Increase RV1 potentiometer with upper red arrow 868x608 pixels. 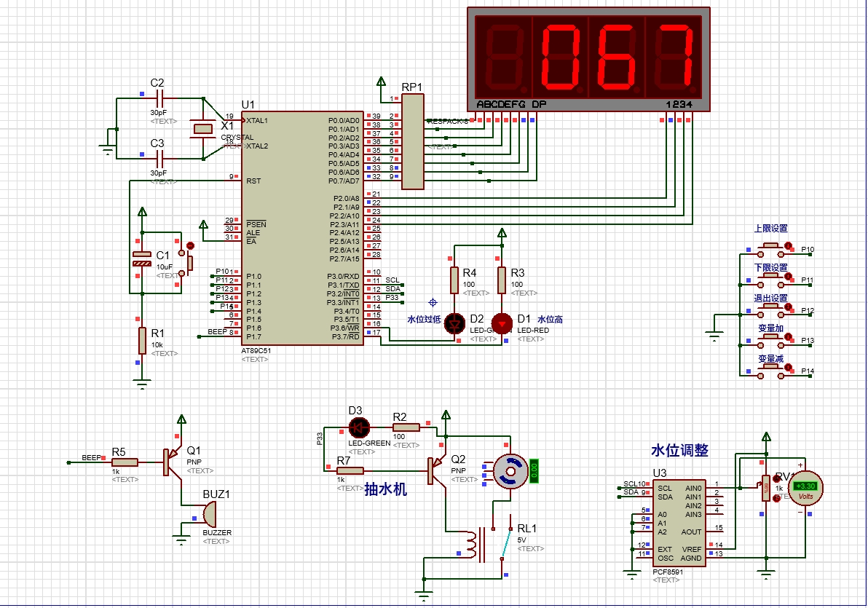(777, 478)
